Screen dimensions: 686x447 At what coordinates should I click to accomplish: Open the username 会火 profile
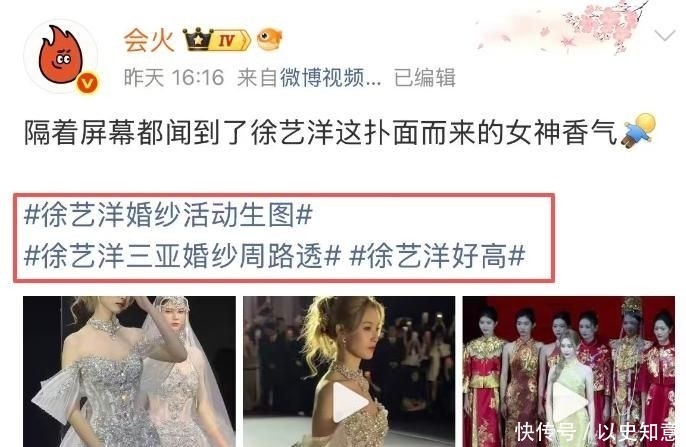pyautogui.click(x=149, y=40)
